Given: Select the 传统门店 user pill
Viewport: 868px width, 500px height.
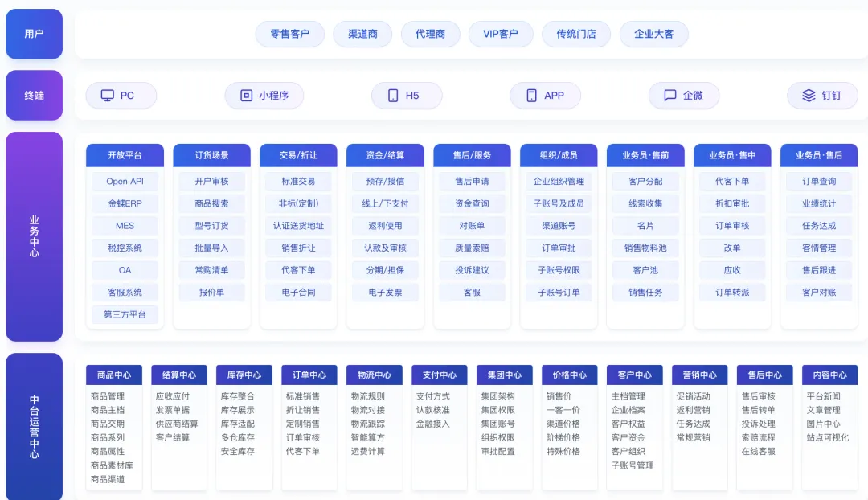Looking at the screenshot, I should tap(576, 34).
